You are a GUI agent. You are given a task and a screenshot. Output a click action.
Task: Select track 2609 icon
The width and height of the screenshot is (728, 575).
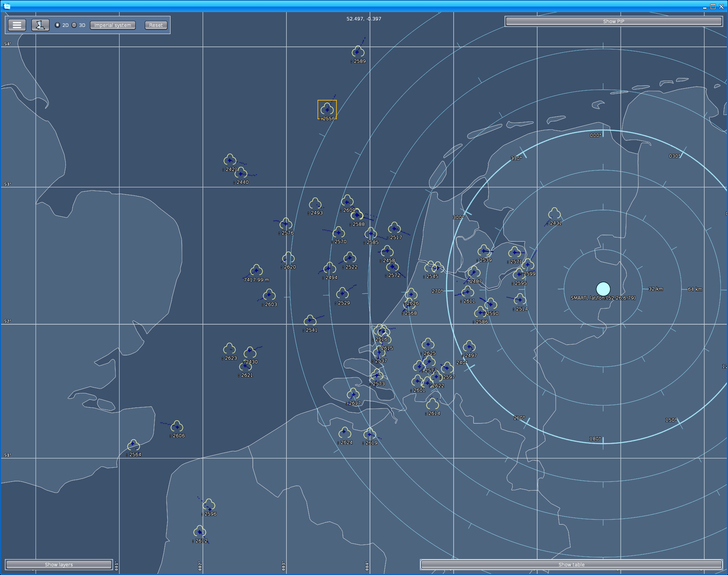pyautogui.click(x=347, y=201)
